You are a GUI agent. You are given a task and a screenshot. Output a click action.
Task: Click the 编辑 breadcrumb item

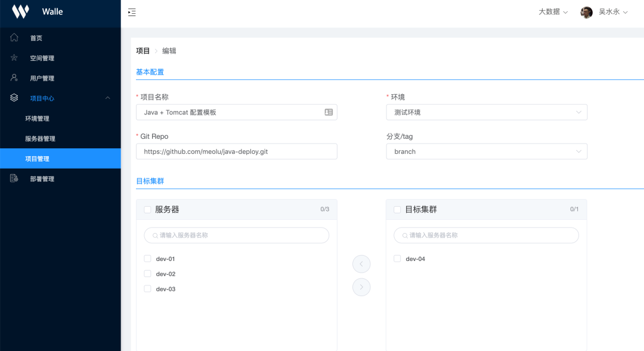click(x=169, y=51)
